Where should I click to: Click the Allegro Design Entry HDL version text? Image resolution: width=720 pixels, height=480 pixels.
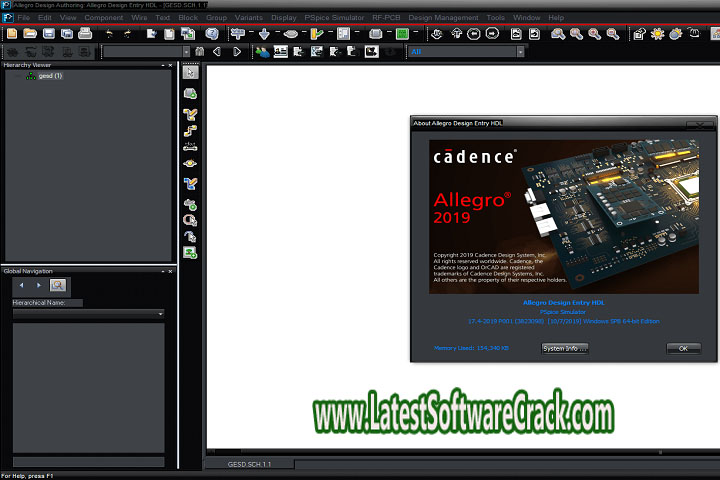coord(564,321)
